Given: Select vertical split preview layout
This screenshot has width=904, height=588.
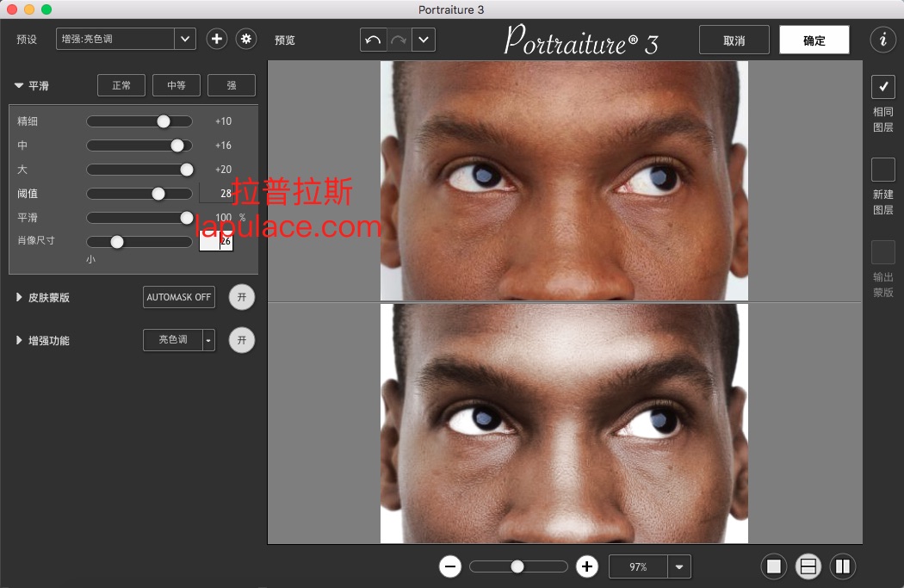Looking at the screenshot, I should [842, 566].
